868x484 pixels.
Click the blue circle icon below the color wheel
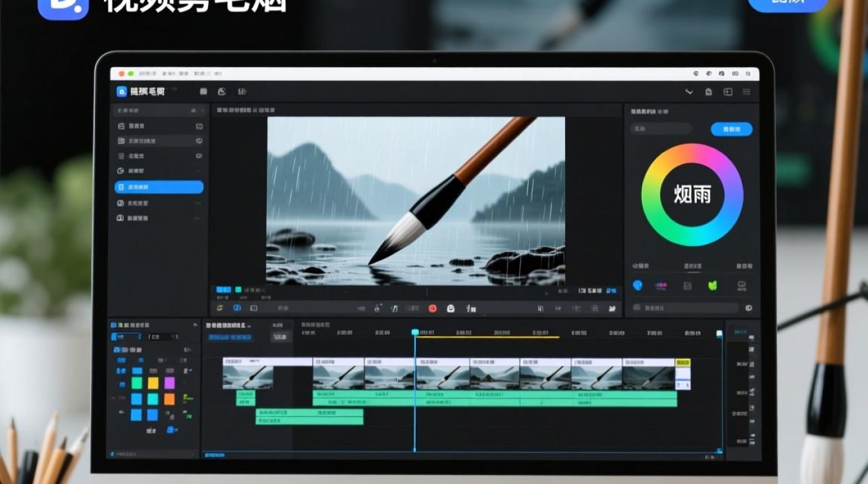pos(638,285)
